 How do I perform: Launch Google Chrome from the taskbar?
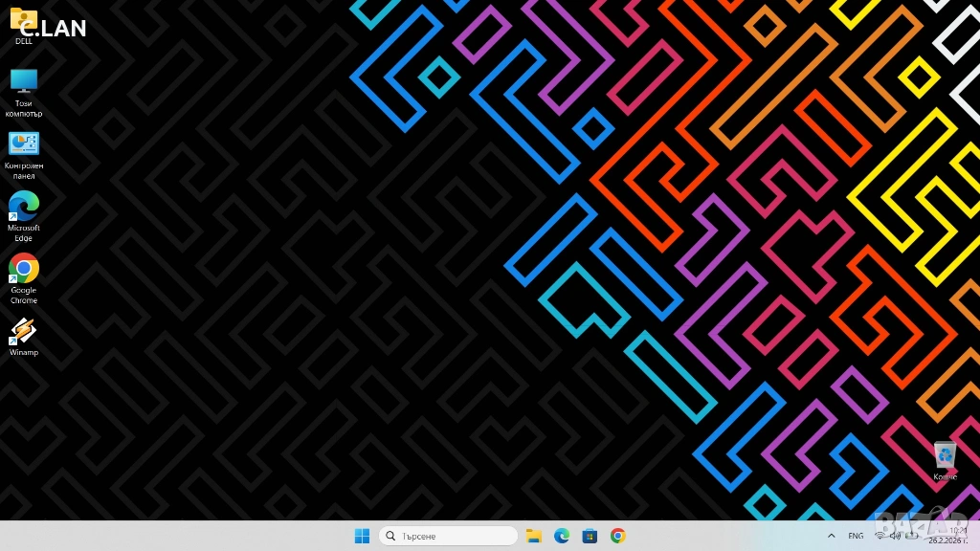pos(618,536)
